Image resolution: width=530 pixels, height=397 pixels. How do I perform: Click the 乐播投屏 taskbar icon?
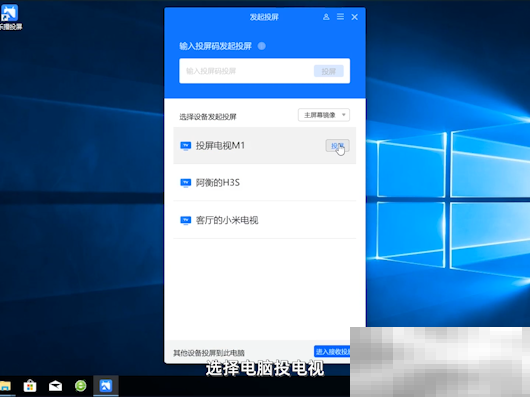106,386
